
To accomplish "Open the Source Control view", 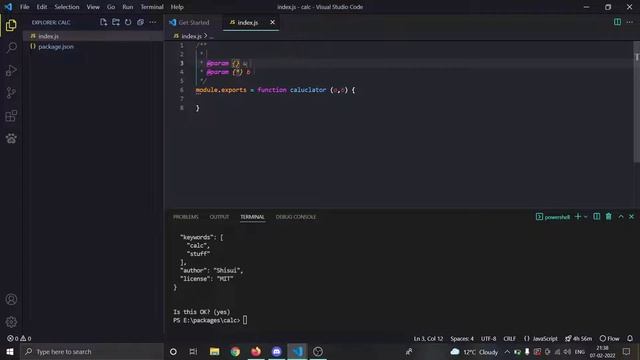I will [11, 93].
